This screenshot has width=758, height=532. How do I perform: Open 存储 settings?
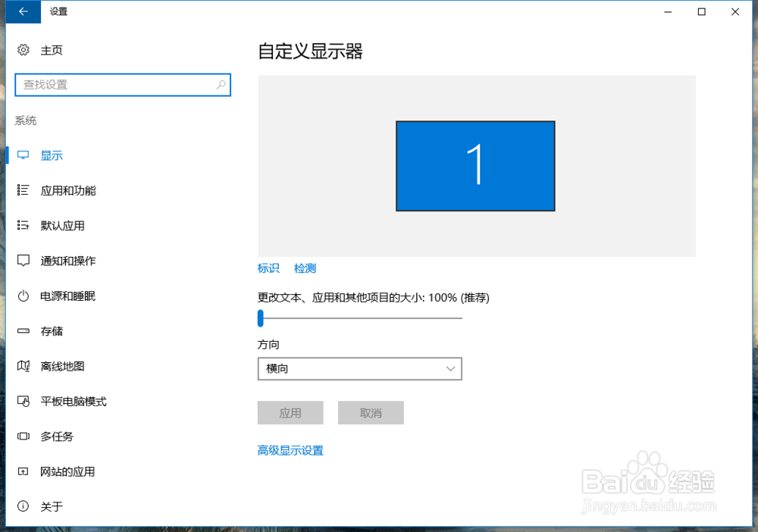point(52,331)
